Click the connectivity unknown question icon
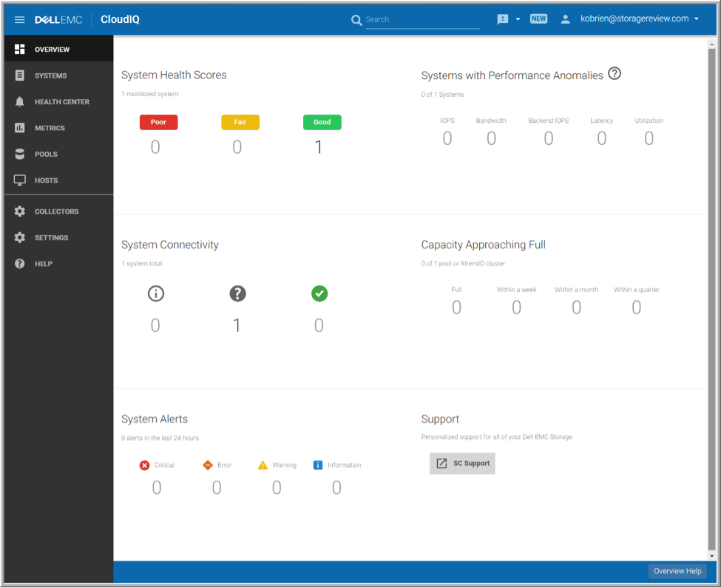Screen dimensions: 721x588 237,294
